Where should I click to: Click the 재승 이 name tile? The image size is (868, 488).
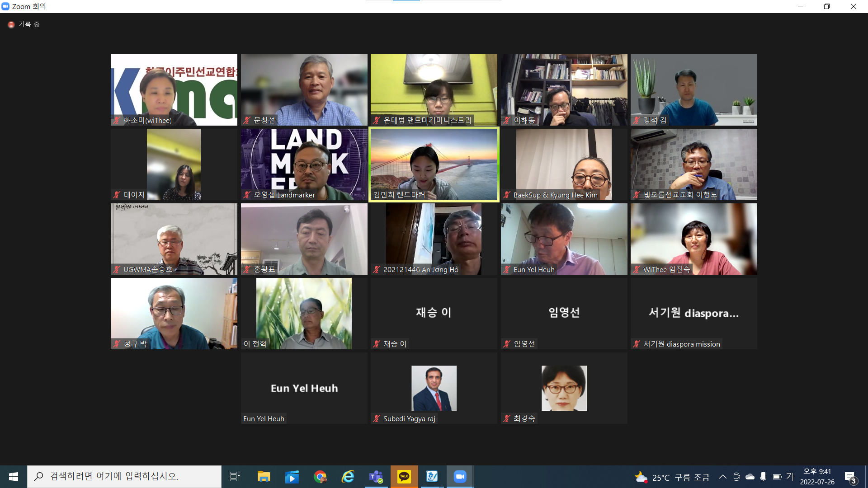(434, 313)
